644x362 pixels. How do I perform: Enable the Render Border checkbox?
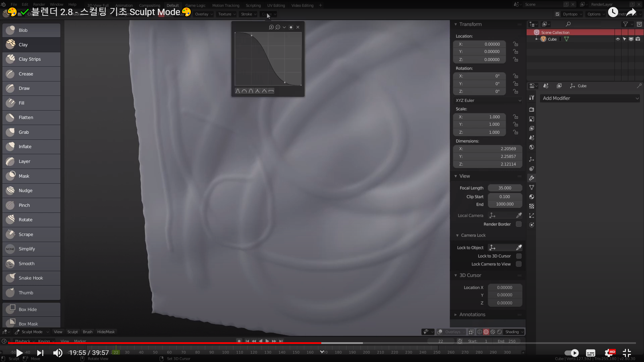pos(519,224)
